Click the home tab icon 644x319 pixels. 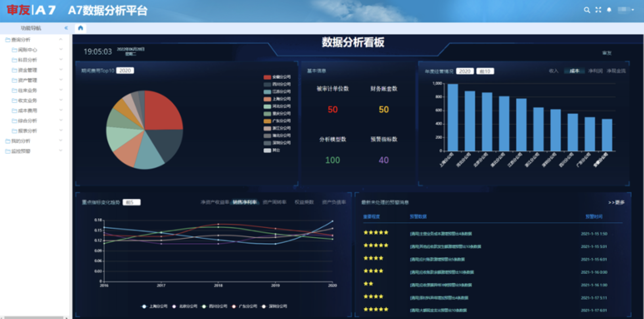click(x=80, y=28)
